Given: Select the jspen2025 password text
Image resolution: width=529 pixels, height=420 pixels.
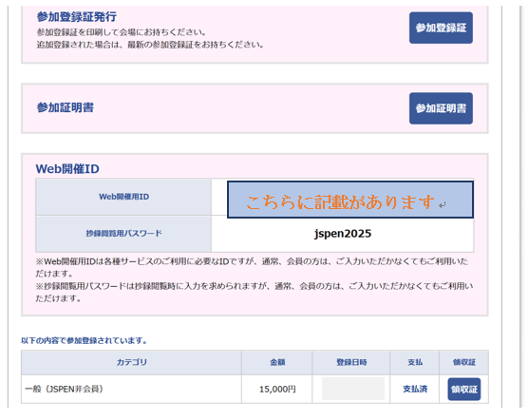Looking at the screenshot, I should [343, 234].
